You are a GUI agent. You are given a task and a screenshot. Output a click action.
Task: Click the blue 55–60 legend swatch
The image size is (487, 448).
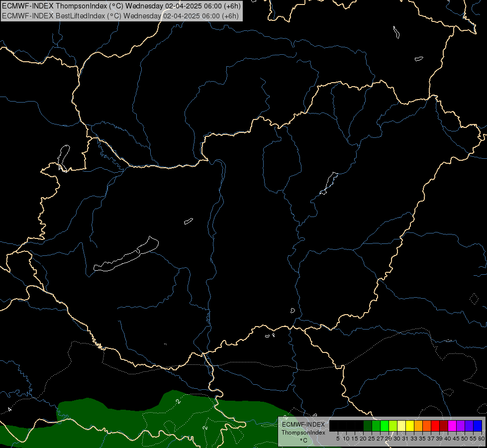coord(478,426)
